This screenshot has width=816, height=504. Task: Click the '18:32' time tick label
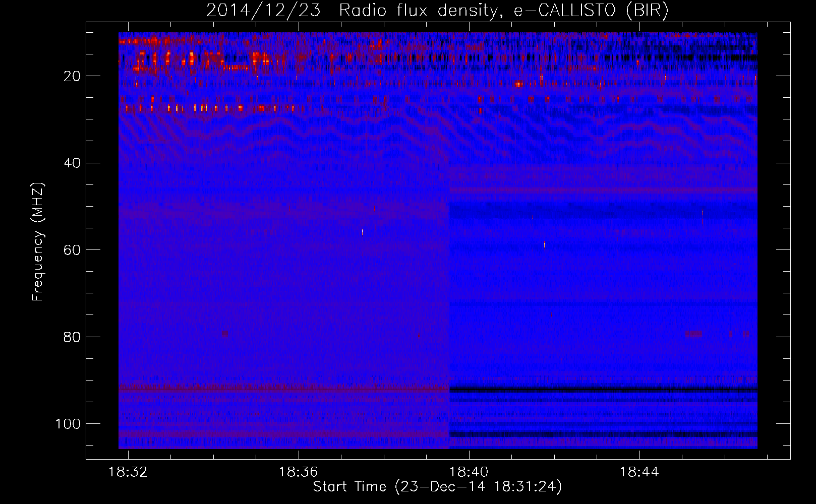click(x=128, y=472)
